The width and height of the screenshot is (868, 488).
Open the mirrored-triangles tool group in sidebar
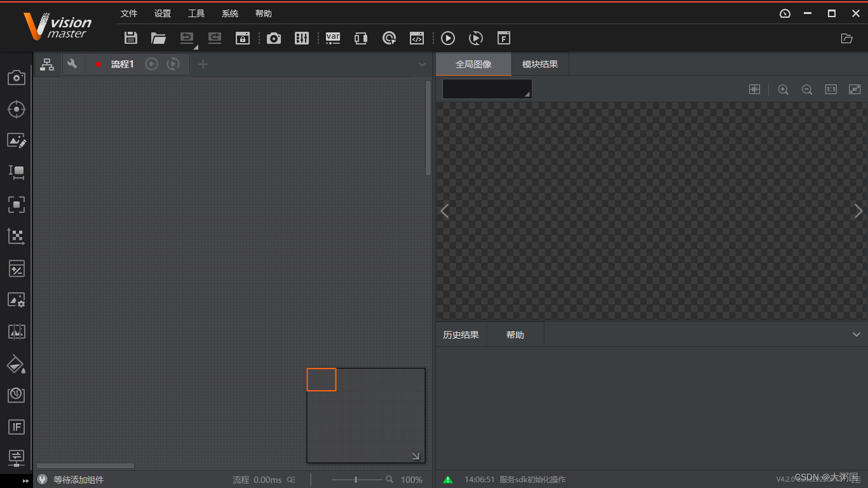[16, 332]
